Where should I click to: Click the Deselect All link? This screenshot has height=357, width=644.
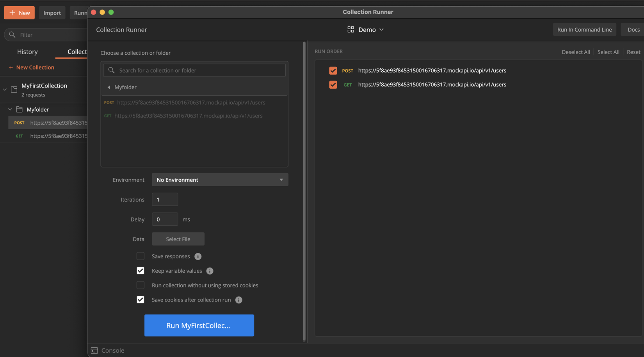click(x=576, y=52)
